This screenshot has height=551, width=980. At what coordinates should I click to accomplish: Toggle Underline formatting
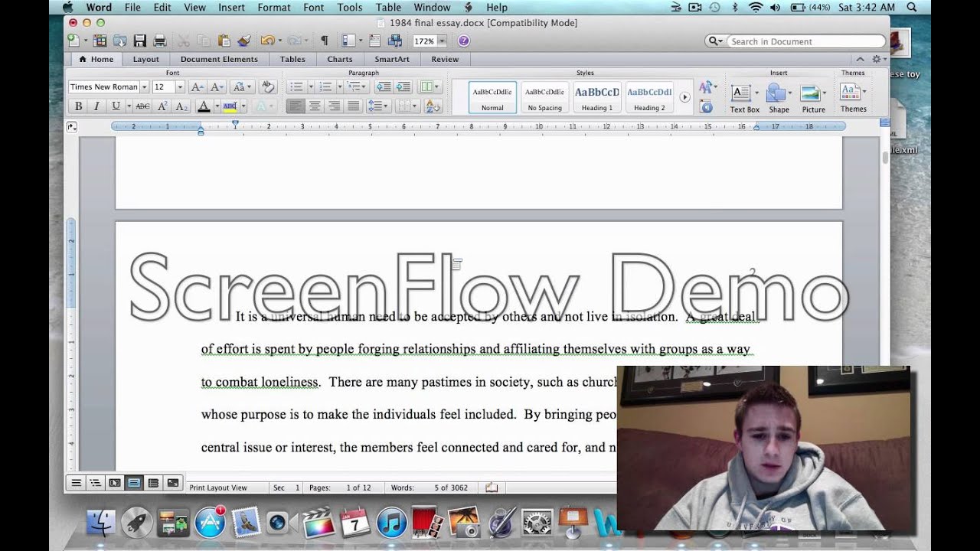(x=116, y=106)
